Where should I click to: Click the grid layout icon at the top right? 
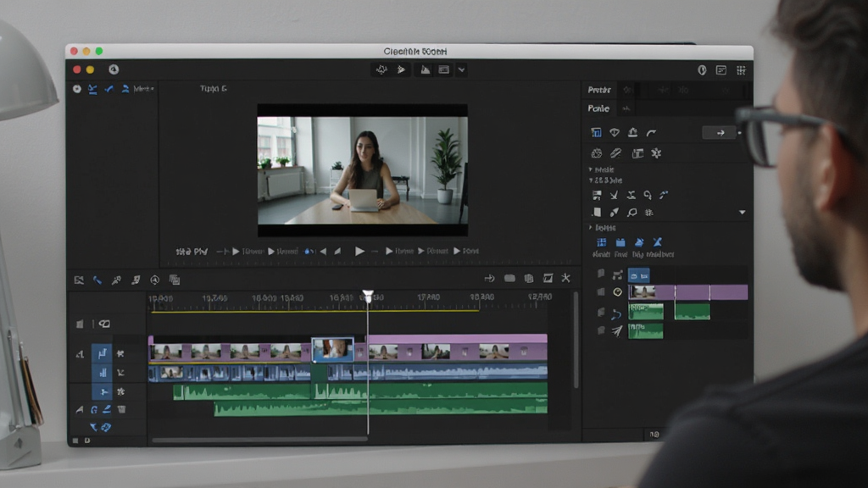click(x=741, y=70)
